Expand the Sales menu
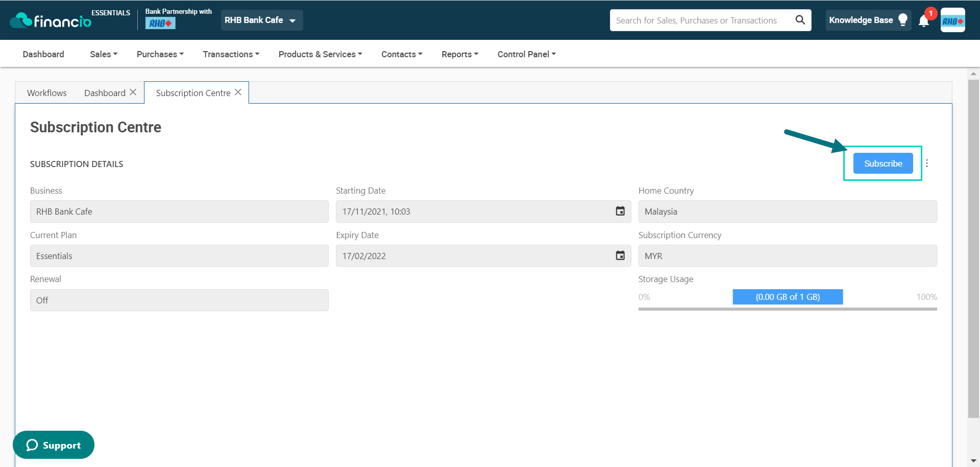The image size is (980, 467). pos(104,54)
